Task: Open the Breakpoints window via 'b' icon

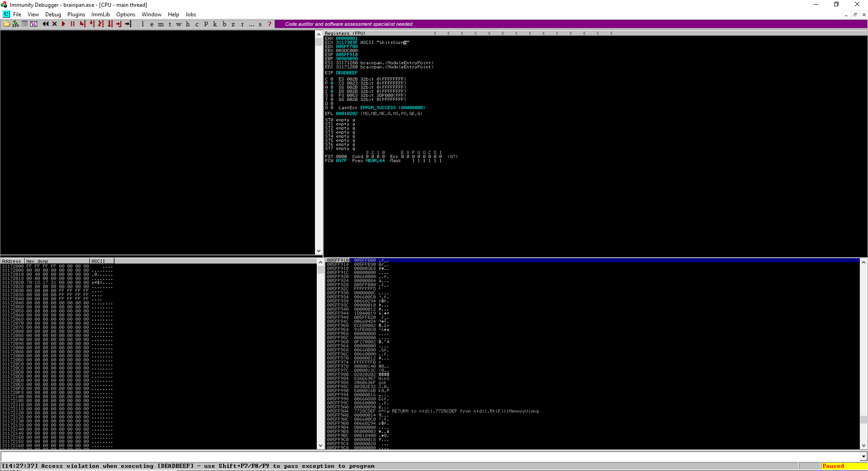Action: [224, 24]
